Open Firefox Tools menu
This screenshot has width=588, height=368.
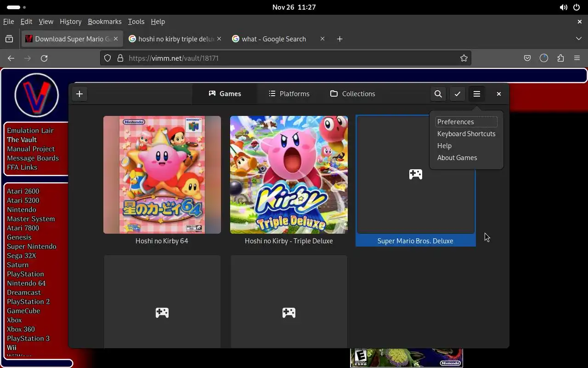click(x=136, y=22)
